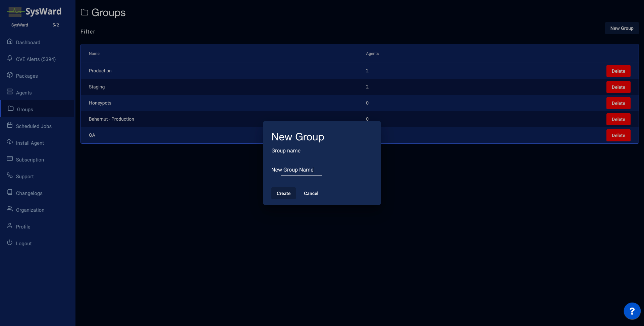Click the Dashboard home icon
The image size is (644, 326).
tap(10, 42)
